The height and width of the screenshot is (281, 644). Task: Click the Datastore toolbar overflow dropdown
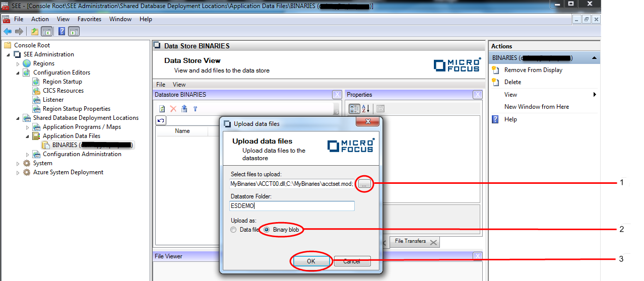(336, 110)
